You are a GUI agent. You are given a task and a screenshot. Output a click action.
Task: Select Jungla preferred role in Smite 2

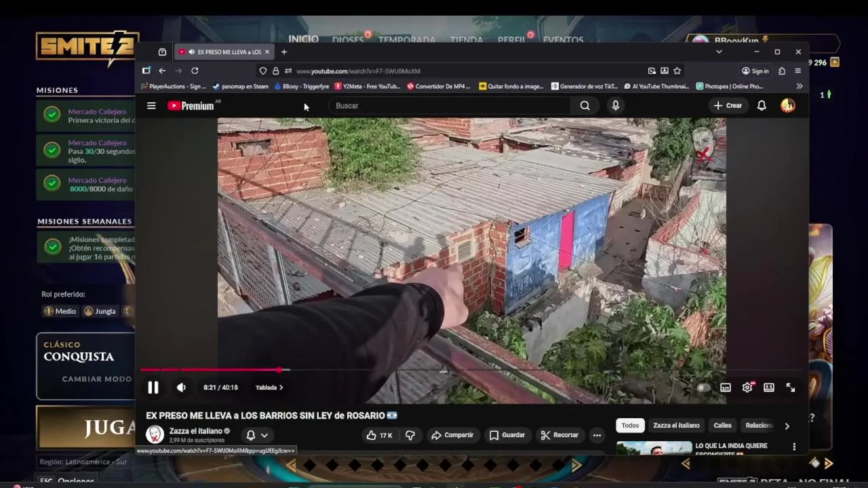pyautogui.click(x=100, y=311)
